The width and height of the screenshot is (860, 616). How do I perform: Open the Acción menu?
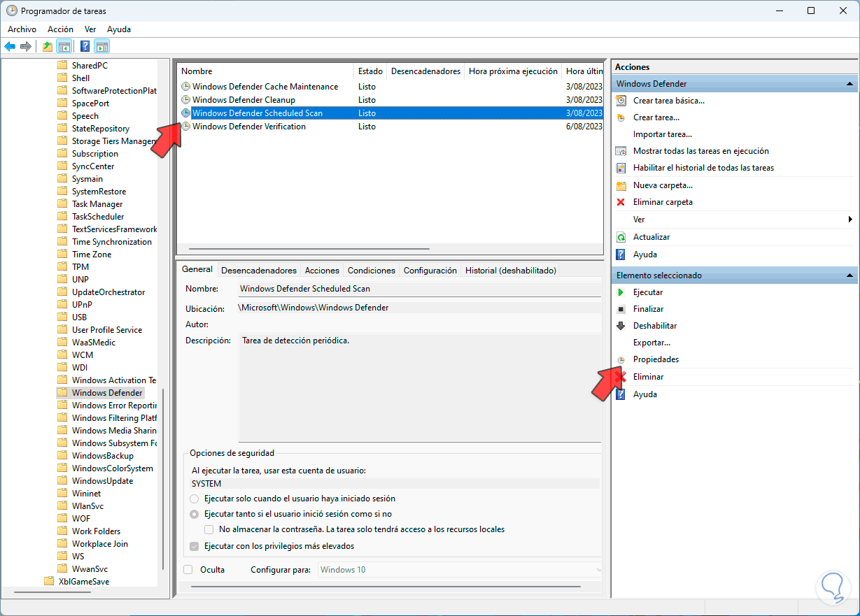pyautogui.click(x=60, y=29)
